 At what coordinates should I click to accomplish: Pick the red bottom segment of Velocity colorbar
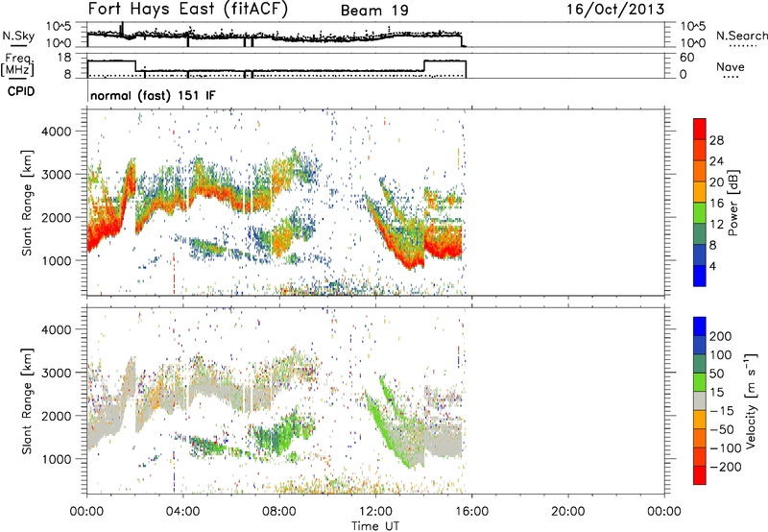coord(700,475)
